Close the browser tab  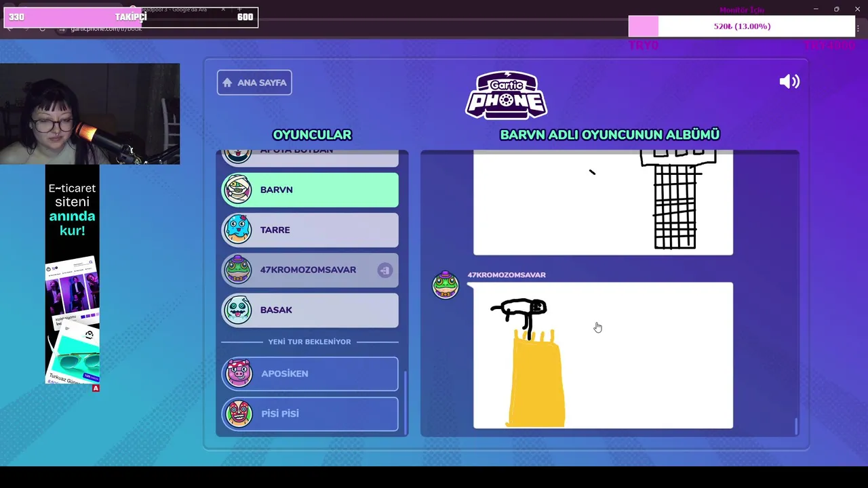(x=223, y=9)
